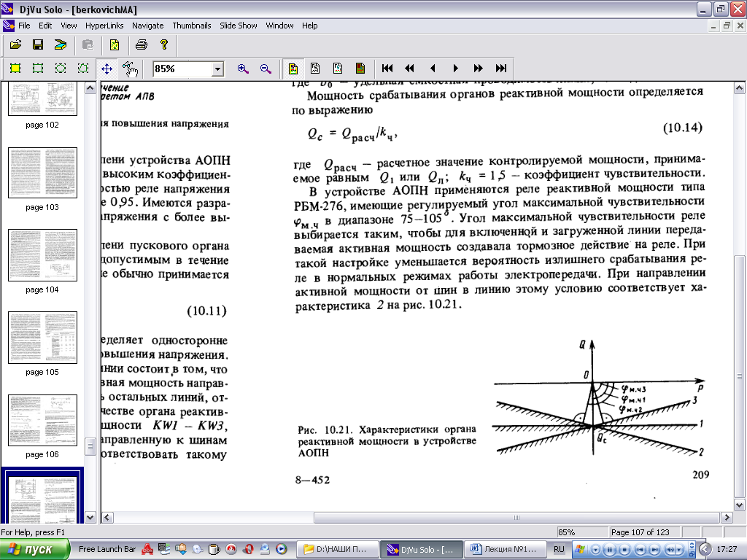Click the Zoom Out magnifier icon

click(266, 69)
